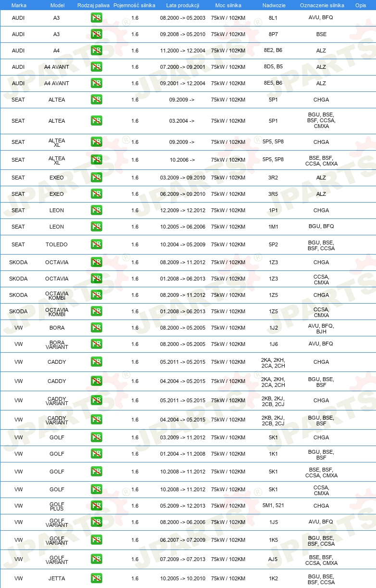Click the petrol icon in the Leon 1P1 row
This screenshot has height=588, width=376.
click(96, 210)
